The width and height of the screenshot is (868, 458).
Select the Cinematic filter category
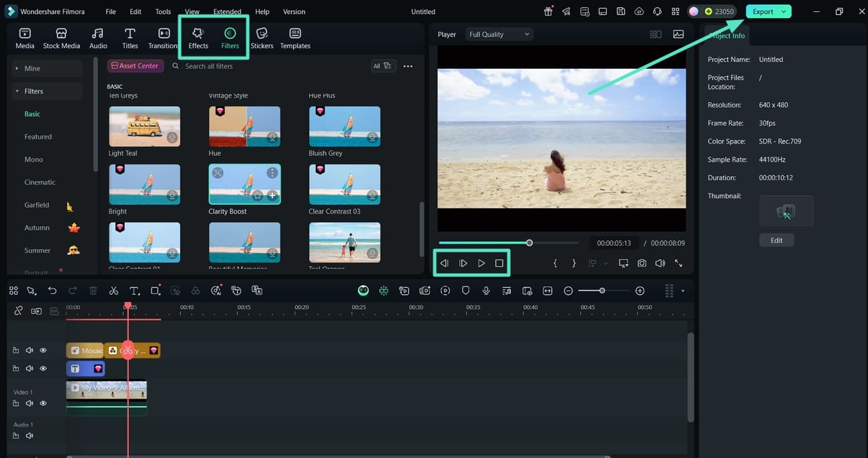(x=40, y=182)
